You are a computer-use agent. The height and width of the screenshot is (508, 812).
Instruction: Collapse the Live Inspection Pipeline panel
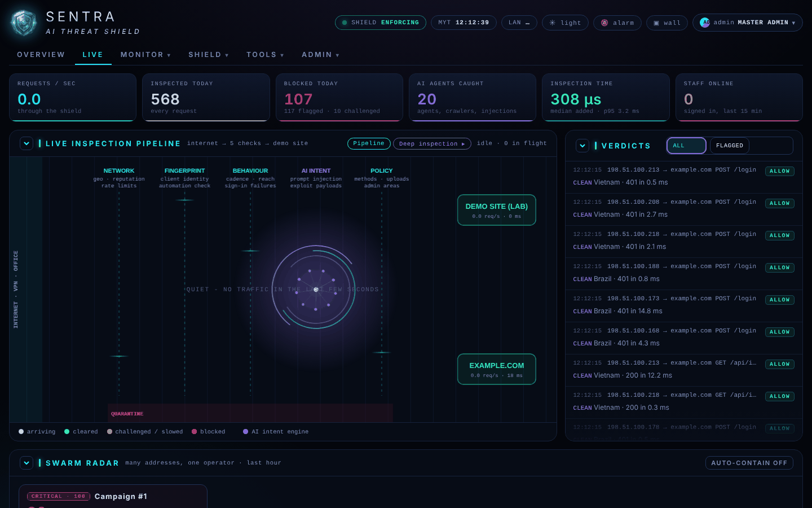27,143
